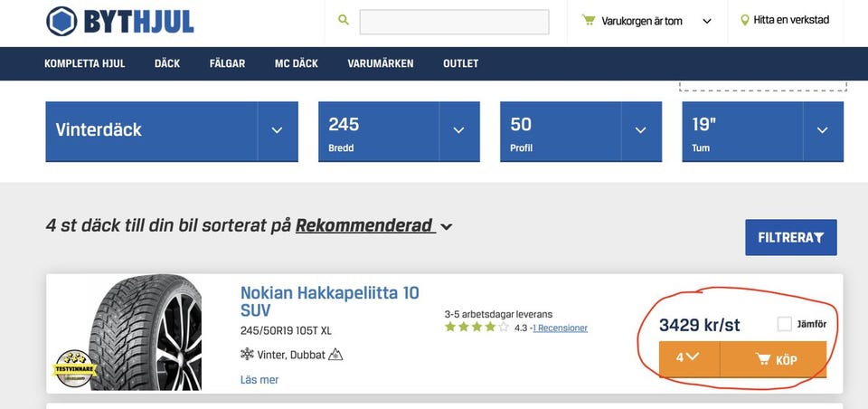This screenshot has width=868, height=409.
Task: Open the Fälgar menu item
Action: click(x=227, y=63)
